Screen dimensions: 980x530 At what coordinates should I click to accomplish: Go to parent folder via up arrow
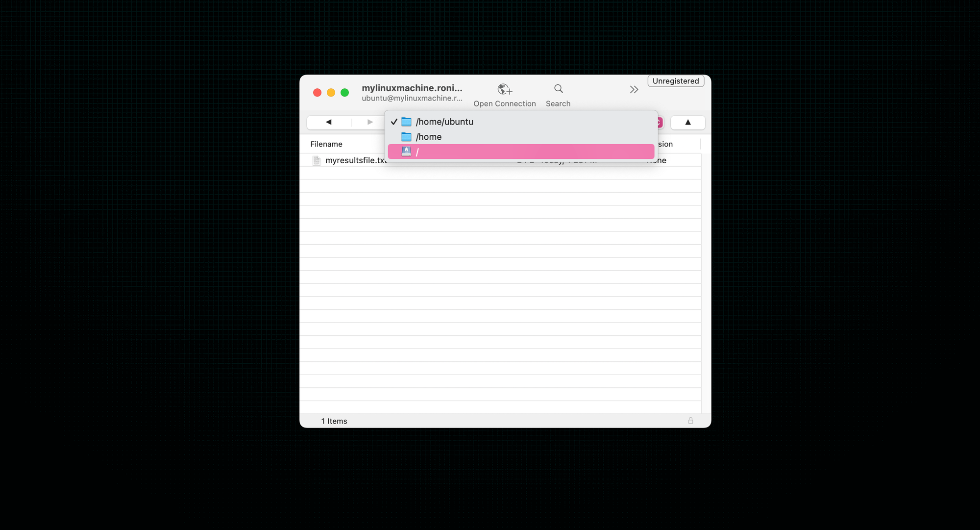click(x=687, y=123)
